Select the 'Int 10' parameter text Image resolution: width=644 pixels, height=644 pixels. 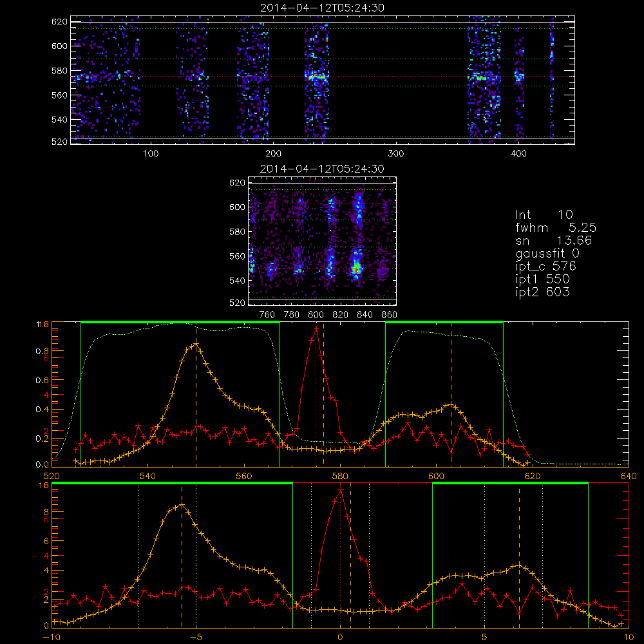coord(544,214)
